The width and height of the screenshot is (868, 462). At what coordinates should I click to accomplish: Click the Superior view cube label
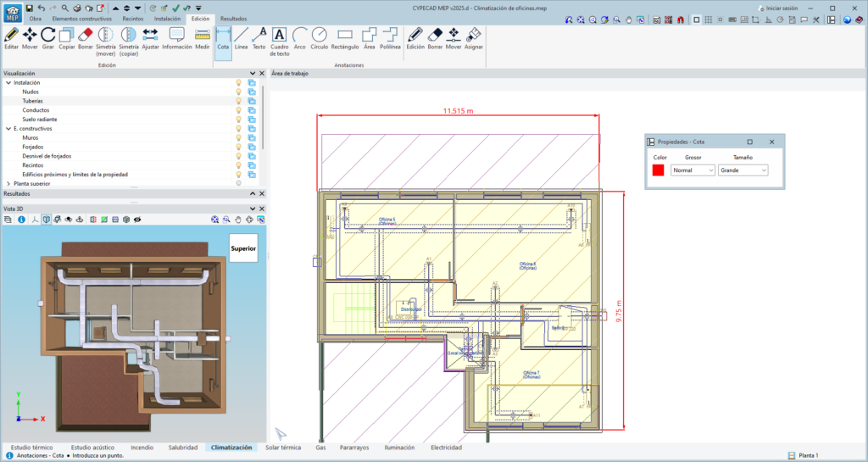click(x=243, y=249)
